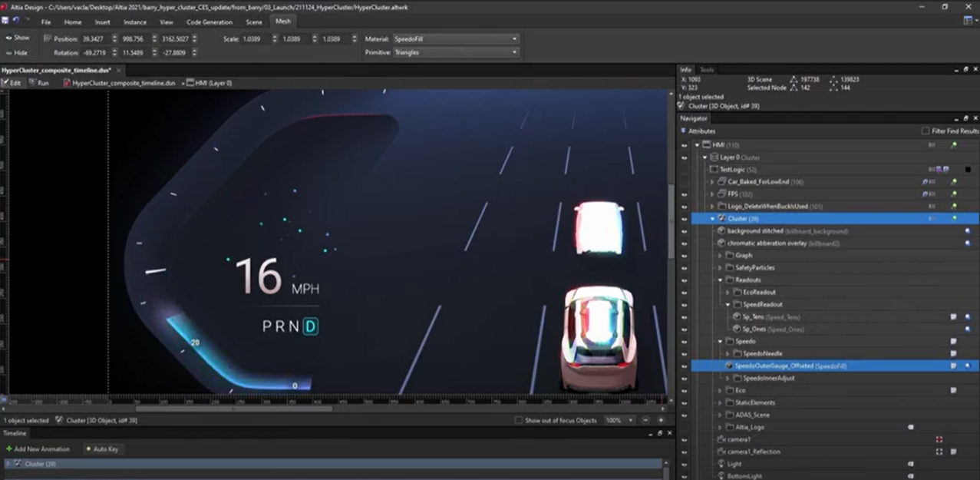
Task: Click the first Position value field
Action: (95, 38)
